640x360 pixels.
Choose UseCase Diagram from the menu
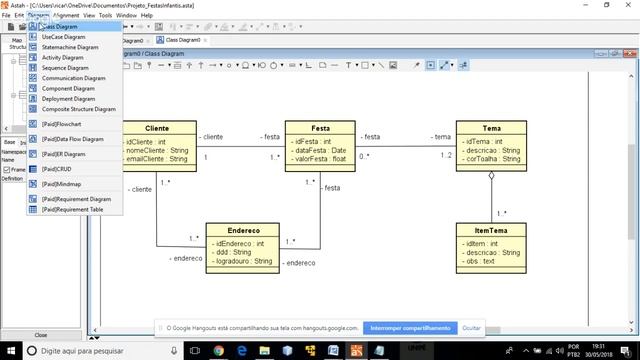click(x=75, y=37)
